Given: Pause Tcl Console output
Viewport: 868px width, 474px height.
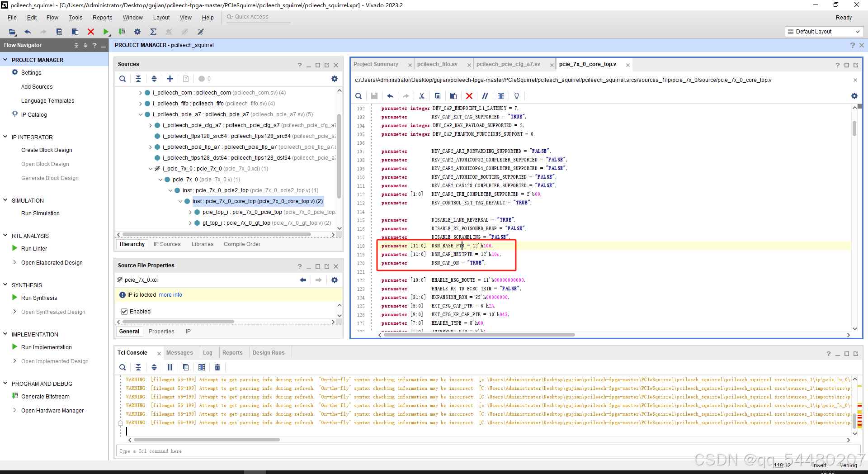Looking at the screenshot, I should 170,367.
